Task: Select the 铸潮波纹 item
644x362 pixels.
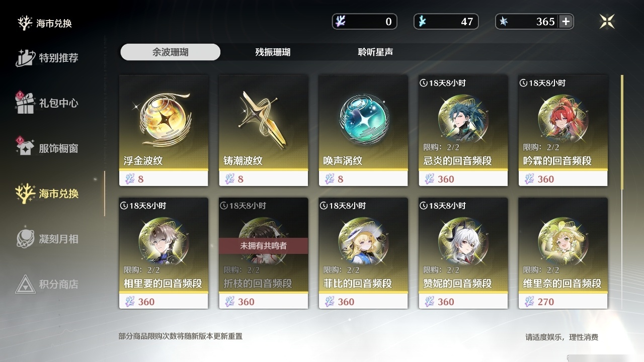Action: tap(263, 131)
